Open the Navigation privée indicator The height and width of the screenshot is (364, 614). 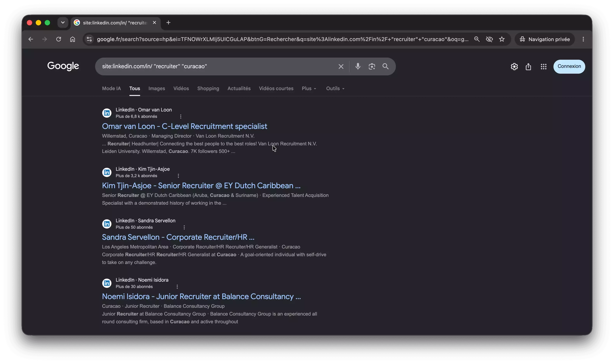click(x=545, y=39)
